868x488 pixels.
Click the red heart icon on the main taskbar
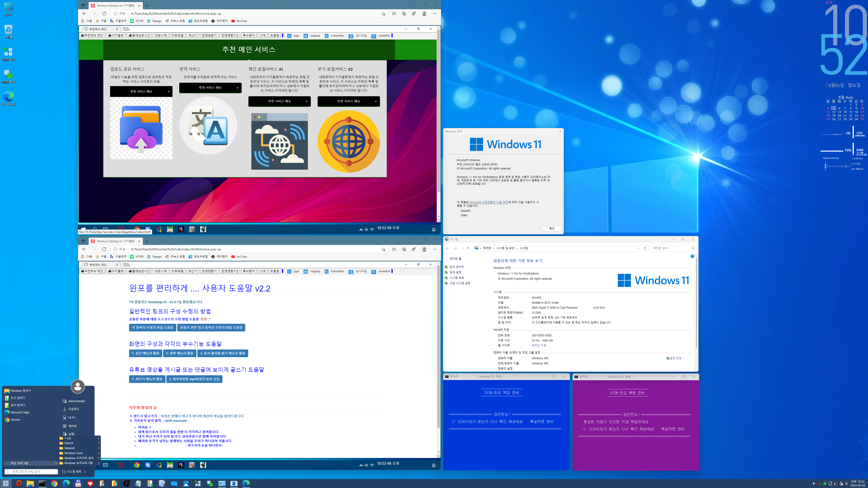tap(90, 484)
